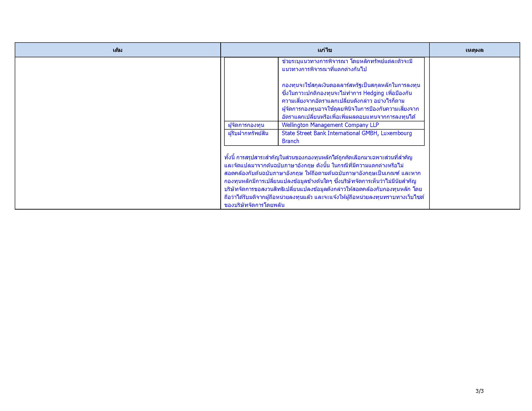Click the 'ผู้รับฝากทรัพย์สิน' row label
Image resolution: width=532 pixels, height=411 pixels.
pyautogui.click(x=248, y=133)
